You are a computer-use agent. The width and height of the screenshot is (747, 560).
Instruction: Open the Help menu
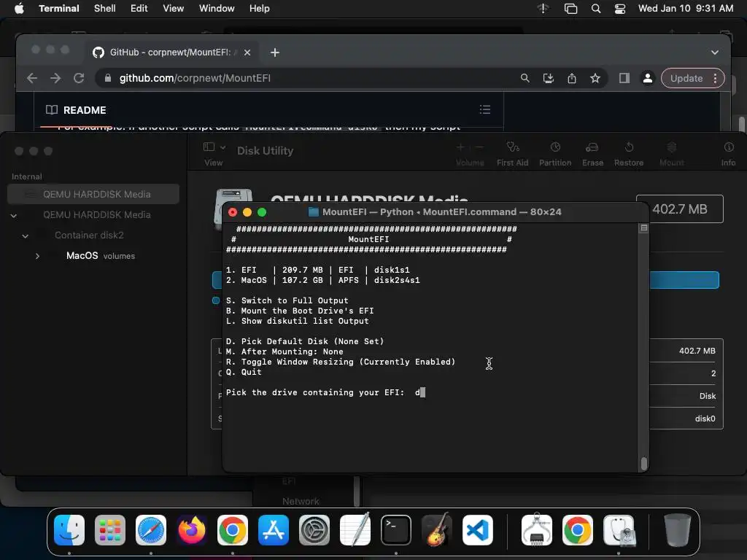click(259, 8)
